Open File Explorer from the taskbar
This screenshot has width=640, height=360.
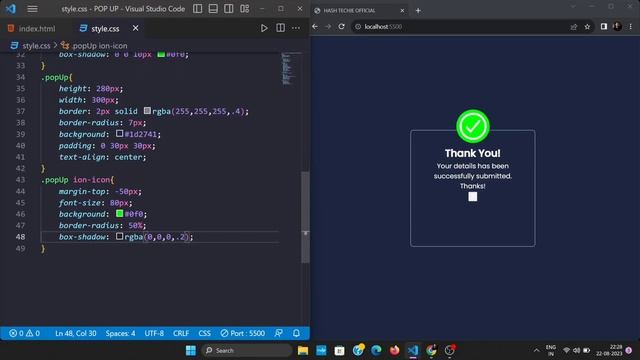[302, 350]
